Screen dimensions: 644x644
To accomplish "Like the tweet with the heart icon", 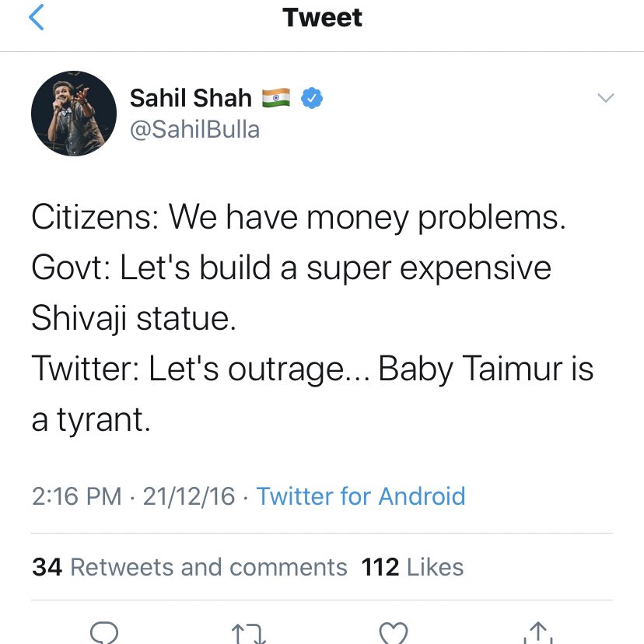I will point(393,632).
